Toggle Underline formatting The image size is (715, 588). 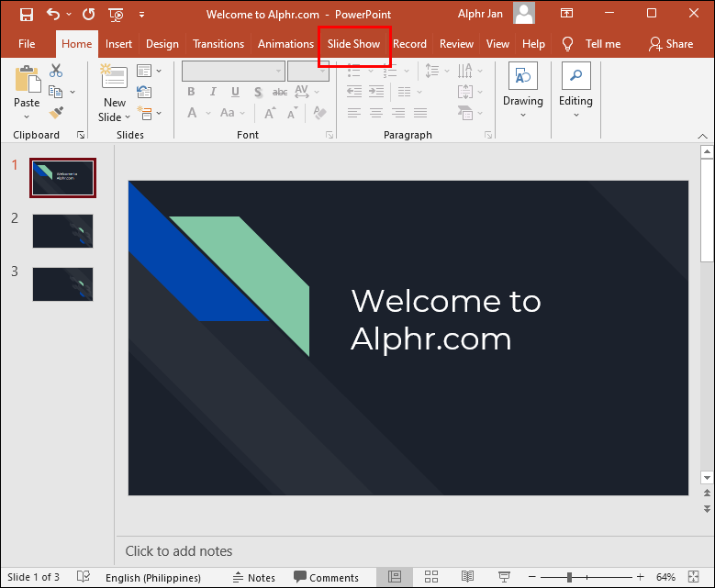click(x=235, y=92)
